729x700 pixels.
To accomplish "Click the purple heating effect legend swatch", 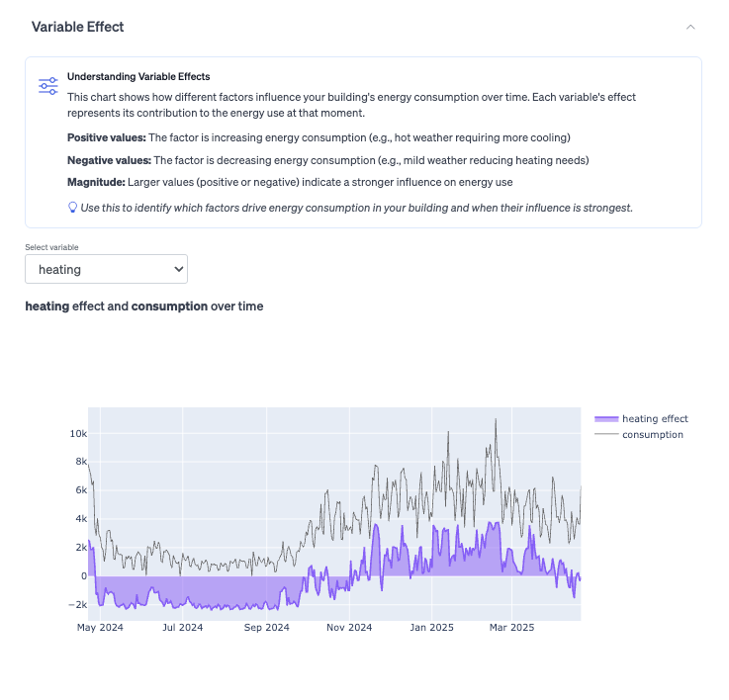I will click(x=606, y=419).
